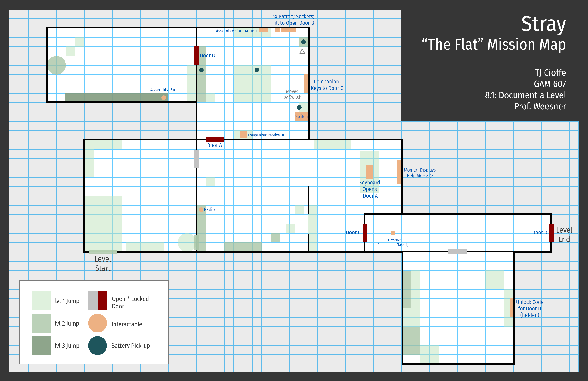Select the Monitor Displays Help Message marker
The width and height of the screenshot is (588, 381).
399,172
